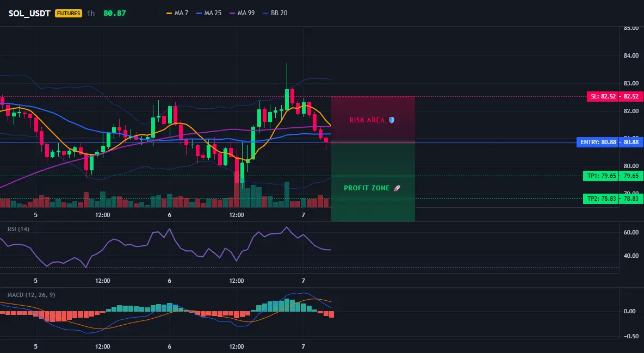Click the shield icon beside RISK AREA
This screenshot has width=644, height=353.
click(392, 120)
